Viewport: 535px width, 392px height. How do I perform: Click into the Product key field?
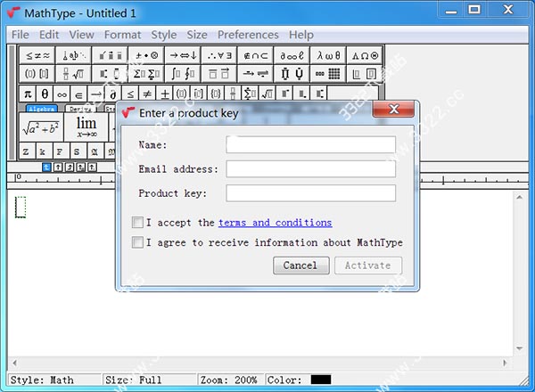310,193
